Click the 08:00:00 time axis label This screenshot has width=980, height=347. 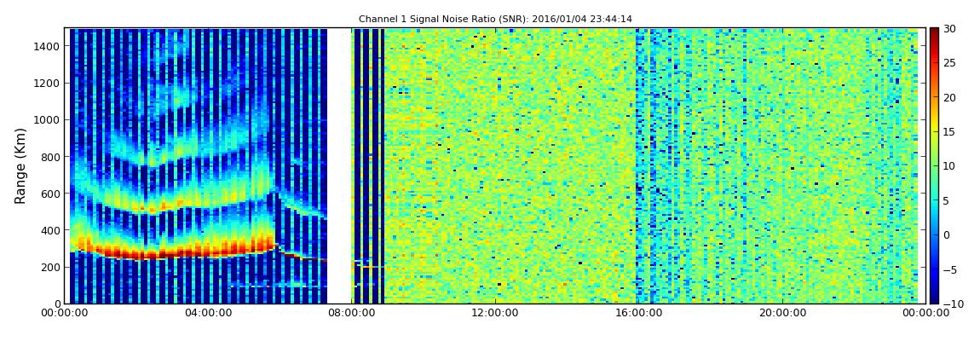351,312
